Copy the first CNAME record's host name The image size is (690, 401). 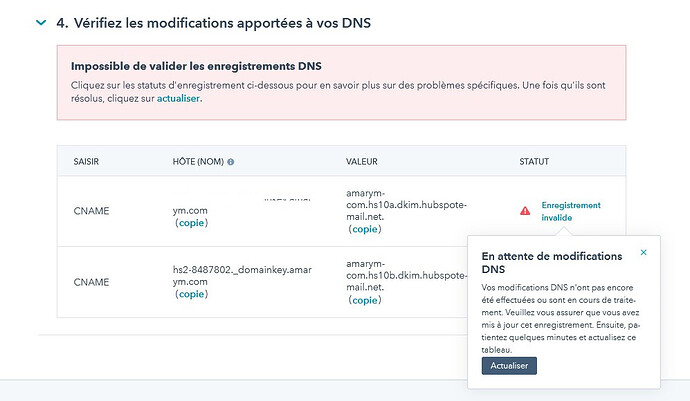tap(191, 223)
